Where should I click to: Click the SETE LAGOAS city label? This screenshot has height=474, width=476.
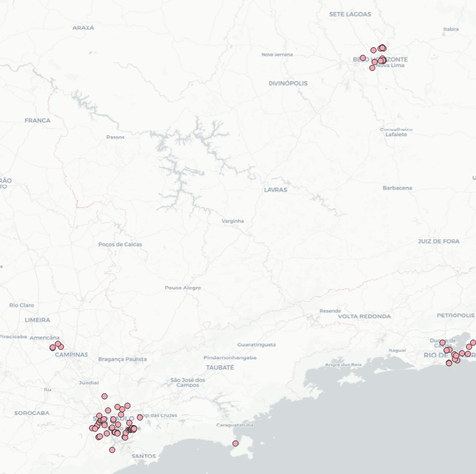click(350, 14)
